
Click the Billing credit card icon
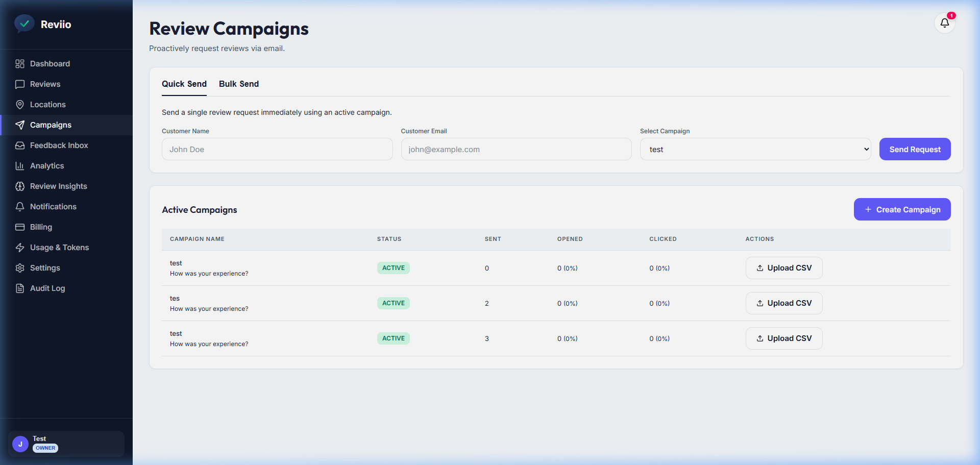[20, 227]
